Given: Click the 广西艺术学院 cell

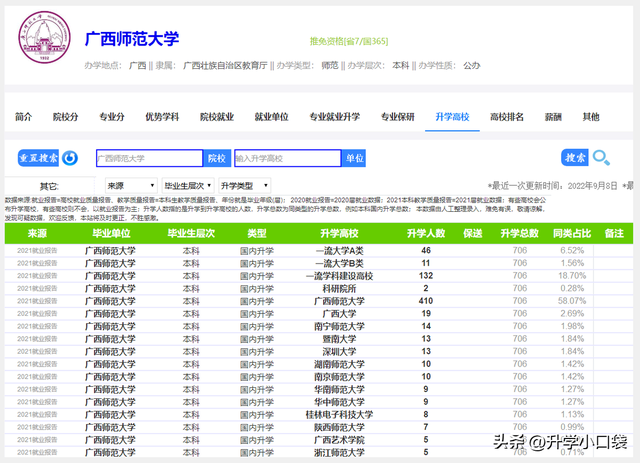Looking at the screenshot, I should [x=339, y=440].
